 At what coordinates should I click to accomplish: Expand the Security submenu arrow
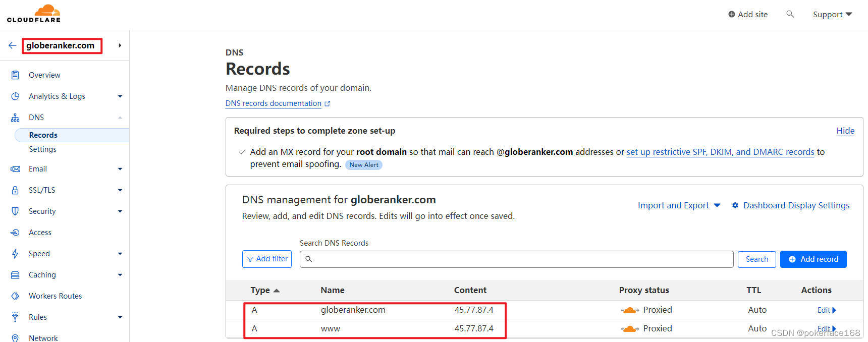click(x=120, y=211)
